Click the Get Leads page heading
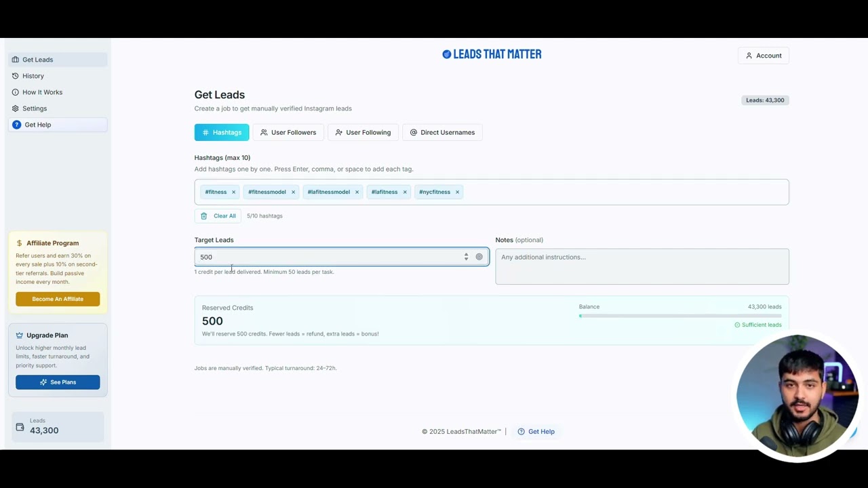Screen dimensions: 868x488 click(x=220, y=95)
